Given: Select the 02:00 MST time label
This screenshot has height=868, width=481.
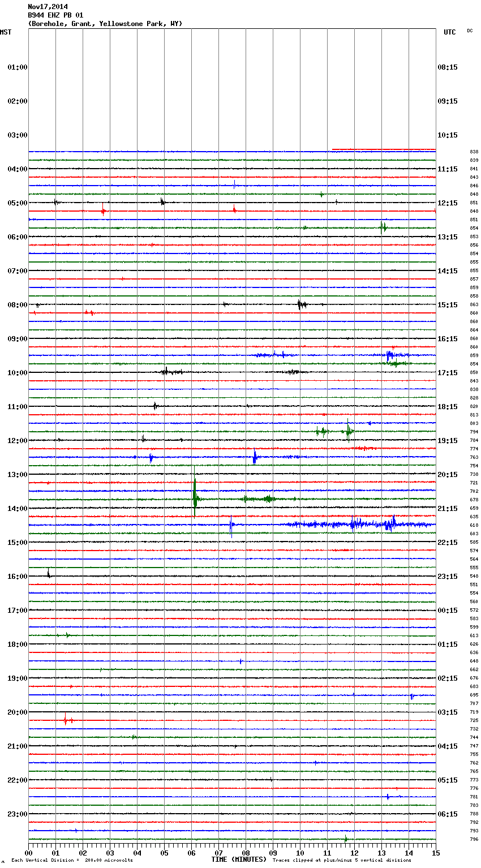Looking at the screenshot, I should (18, 101).
